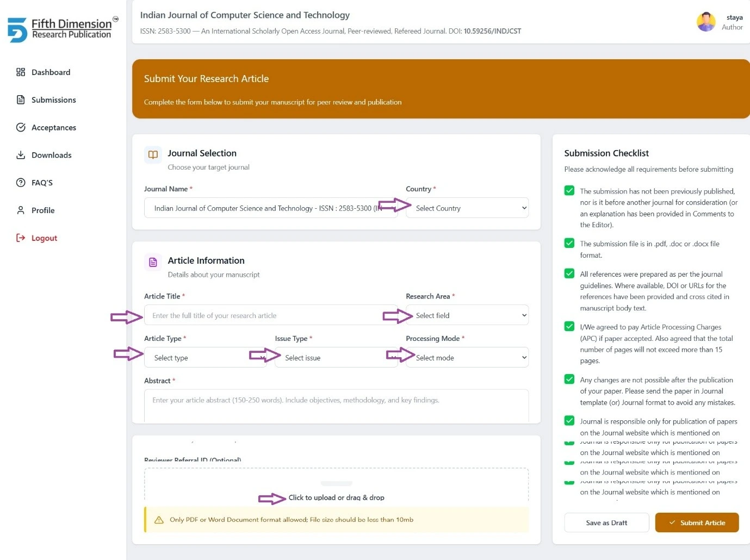
Task: Click the FAQ'S question mark icon
Action: (21, 183)
